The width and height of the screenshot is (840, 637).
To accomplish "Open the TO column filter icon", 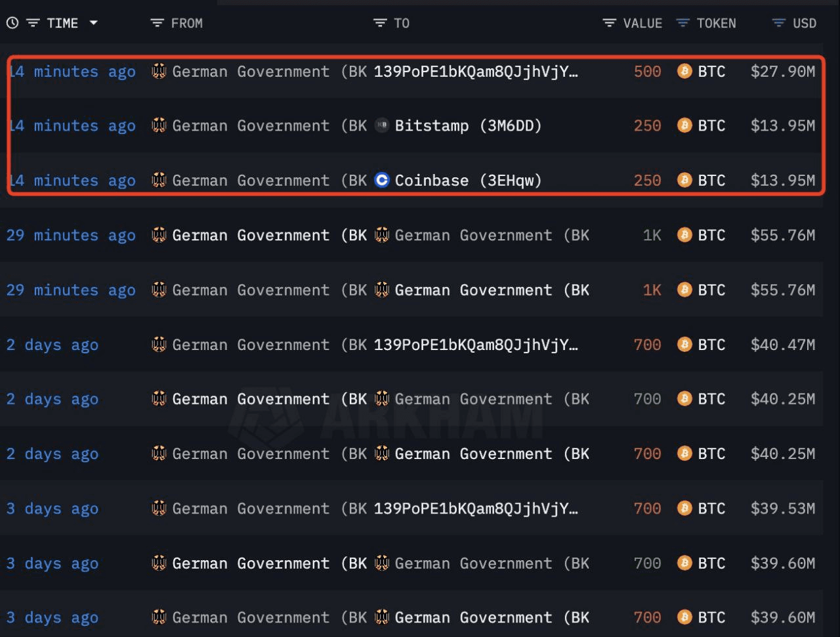I will click(380, 23).
